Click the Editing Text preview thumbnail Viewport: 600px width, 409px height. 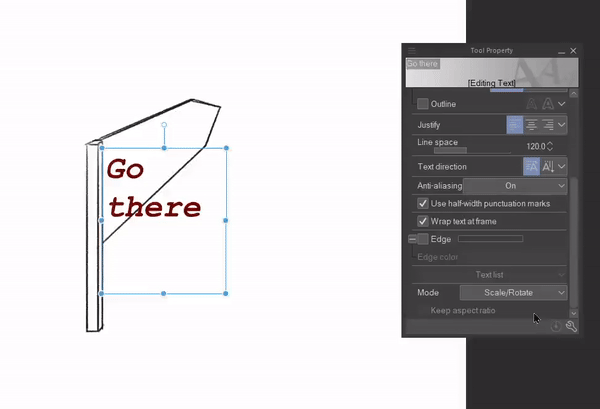(x=492, y=72)
